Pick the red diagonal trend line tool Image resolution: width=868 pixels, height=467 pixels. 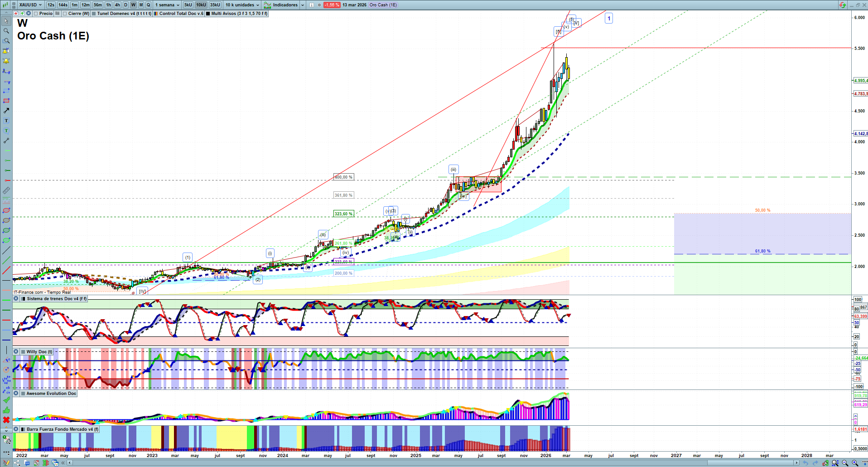pos(6,270)
